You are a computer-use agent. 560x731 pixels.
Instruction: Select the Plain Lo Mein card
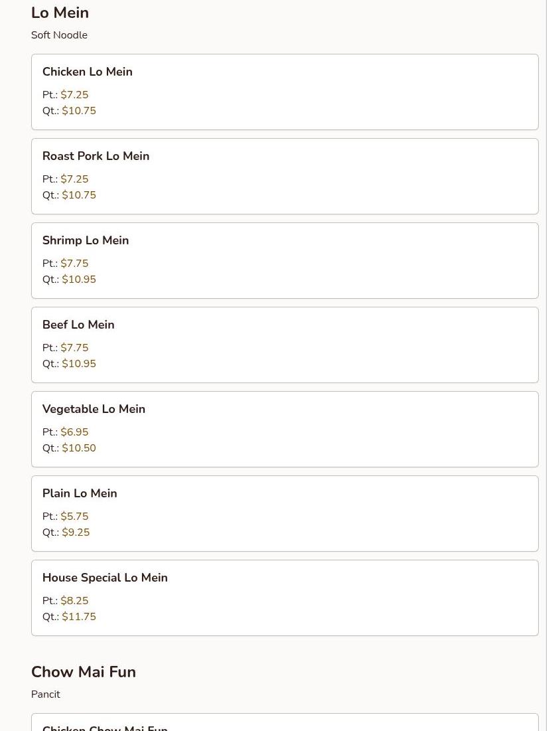pos(285,513)
